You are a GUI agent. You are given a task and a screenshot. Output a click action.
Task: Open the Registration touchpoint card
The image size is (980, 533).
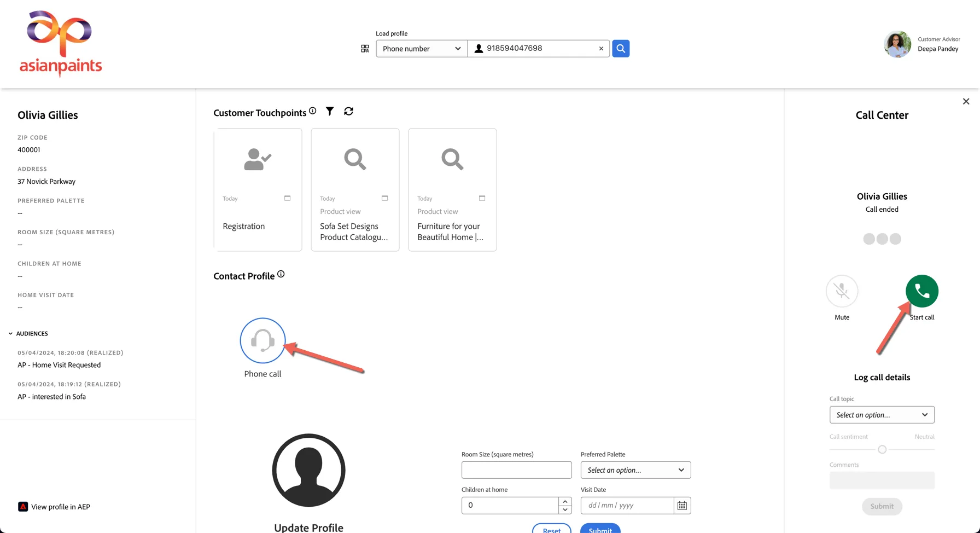pyautogui.click(x=258, y=190)
